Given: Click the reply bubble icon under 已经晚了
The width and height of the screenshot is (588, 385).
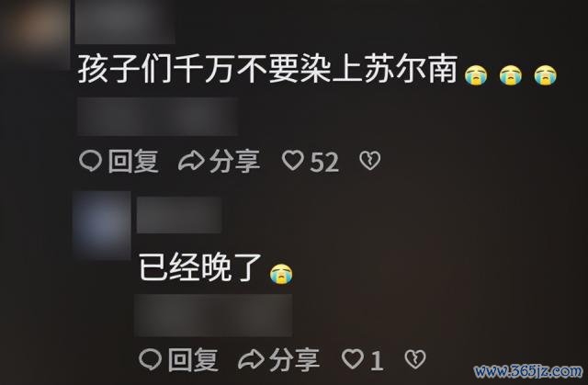Looking at the screenshot, I should [150, 359].
